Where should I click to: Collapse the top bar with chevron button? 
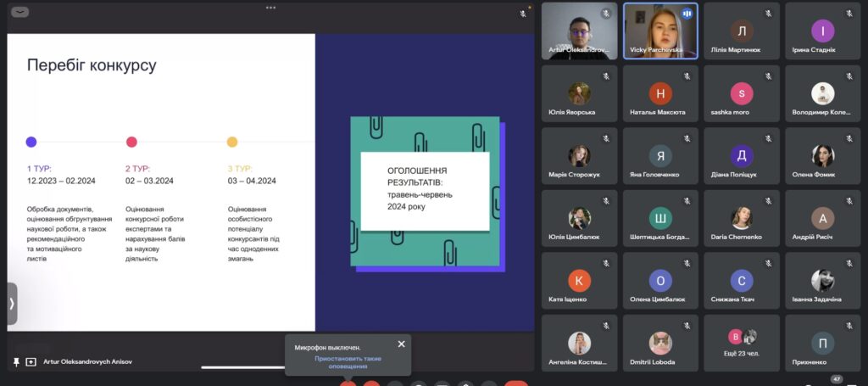pos(20,12)
